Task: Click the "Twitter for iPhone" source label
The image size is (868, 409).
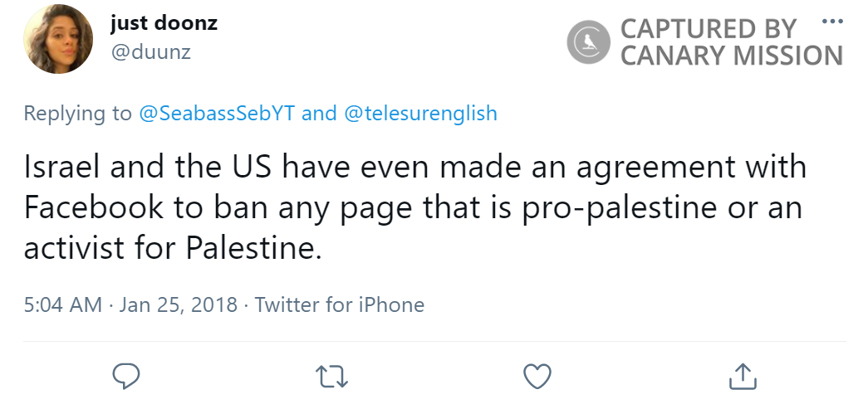Action: pyautogui.click(x=339, y=304)
